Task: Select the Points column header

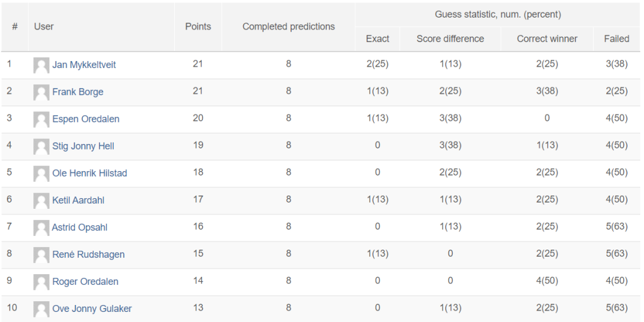Action: point(198,26)
